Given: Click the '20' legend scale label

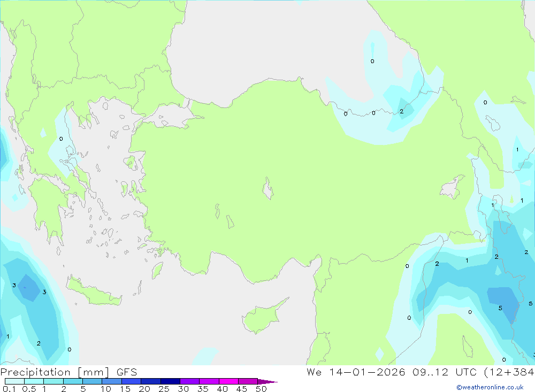Looking at the screenshot, I should (x=144, y=389).
